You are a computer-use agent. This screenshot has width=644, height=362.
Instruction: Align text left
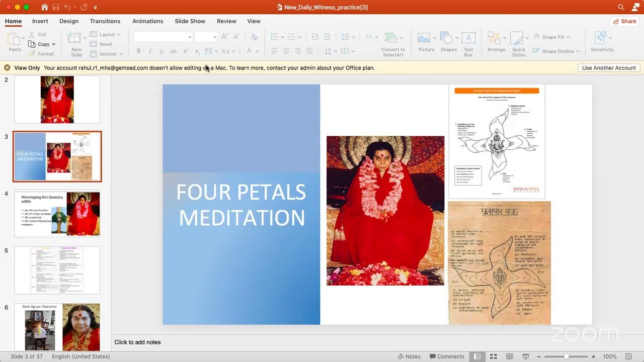tap(274, 51)
